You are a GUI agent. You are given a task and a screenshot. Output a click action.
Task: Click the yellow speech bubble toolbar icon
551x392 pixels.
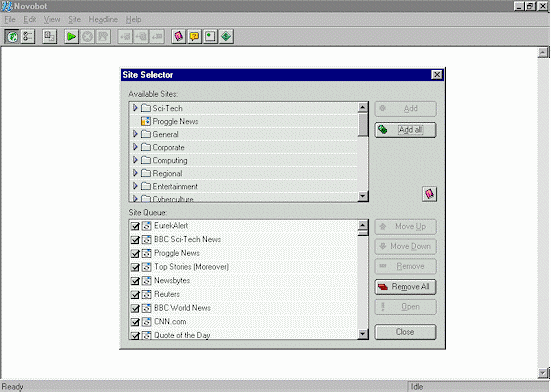(194, 36)
